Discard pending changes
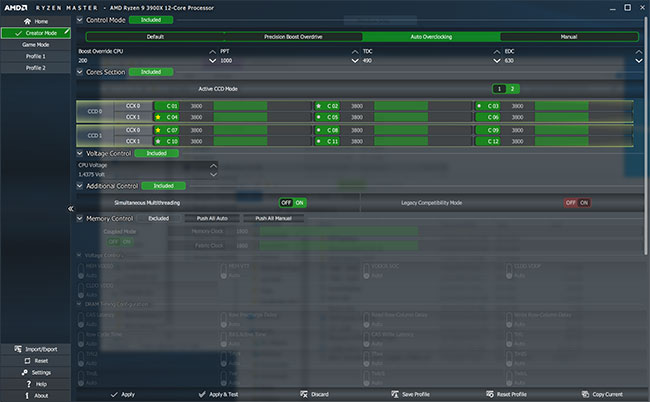 coord(314,395)
